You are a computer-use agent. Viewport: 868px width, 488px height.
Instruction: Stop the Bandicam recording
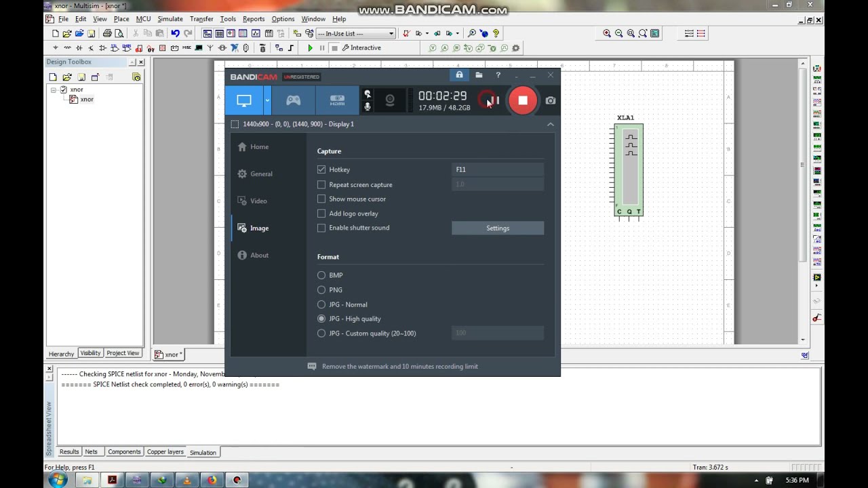point(523,100)
